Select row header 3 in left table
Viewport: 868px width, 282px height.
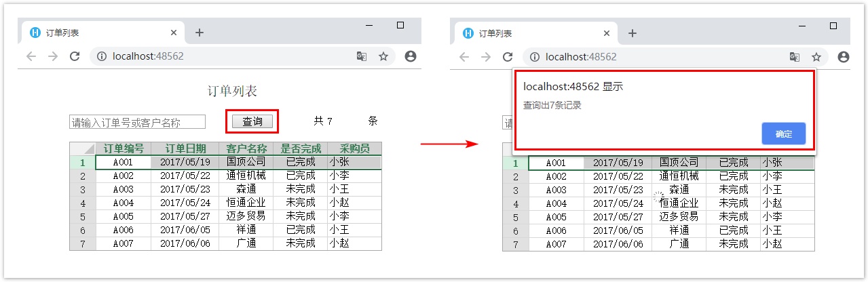(83, 189)
